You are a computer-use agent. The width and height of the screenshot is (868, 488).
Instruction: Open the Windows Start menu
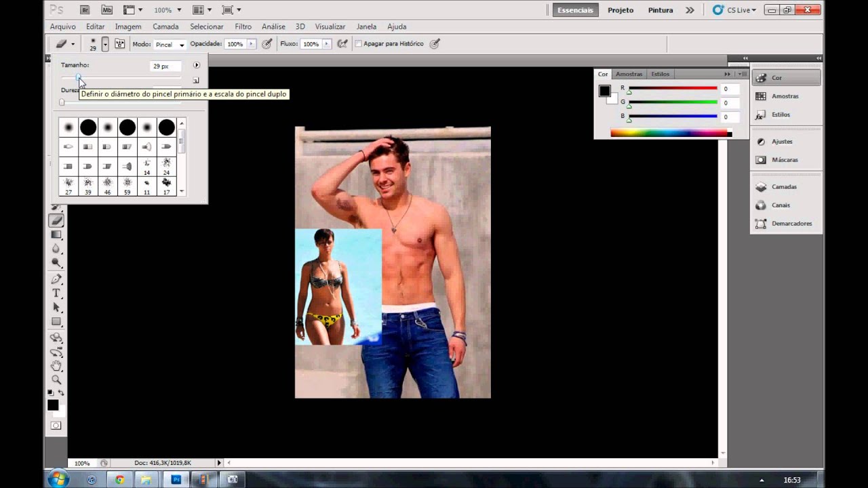click(x=58, y=479)
